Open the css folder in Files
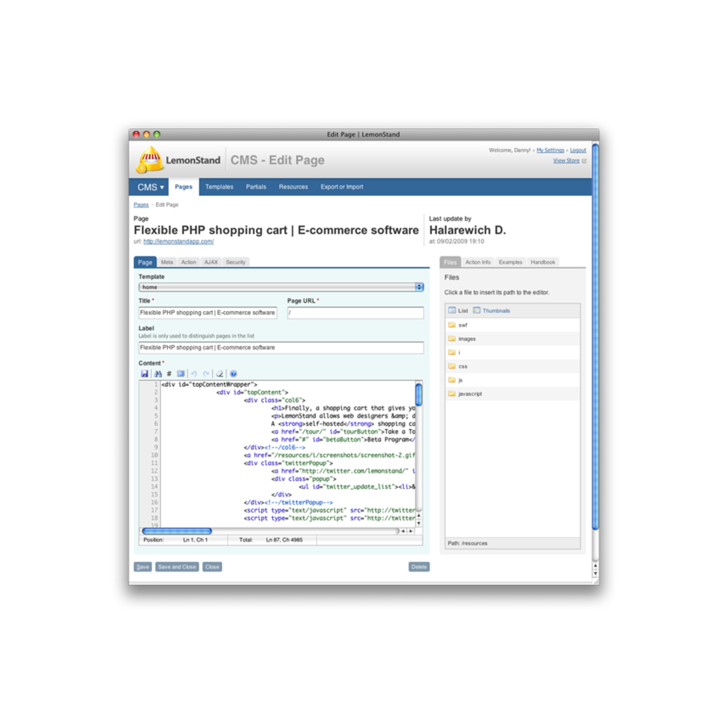 point(462,366)
